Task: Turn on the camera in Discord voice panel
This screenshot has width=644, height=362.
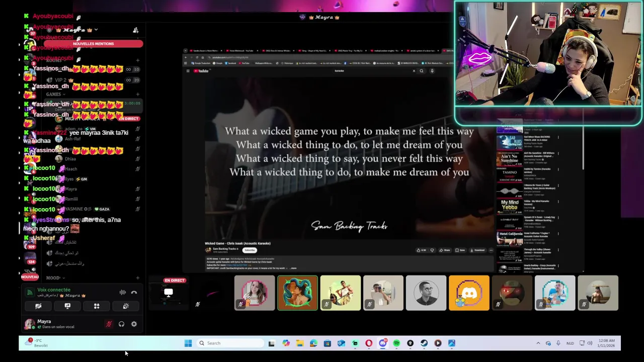Action: 38,306
